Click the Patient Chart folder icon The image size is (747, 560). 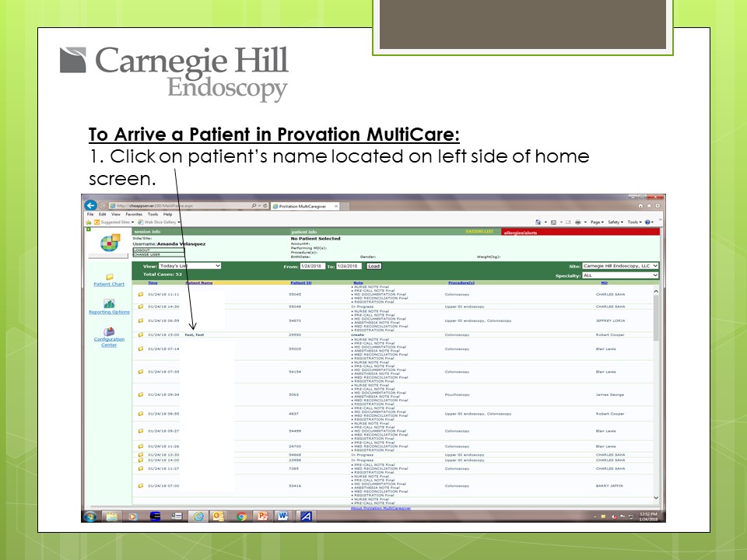click(109, 277)
